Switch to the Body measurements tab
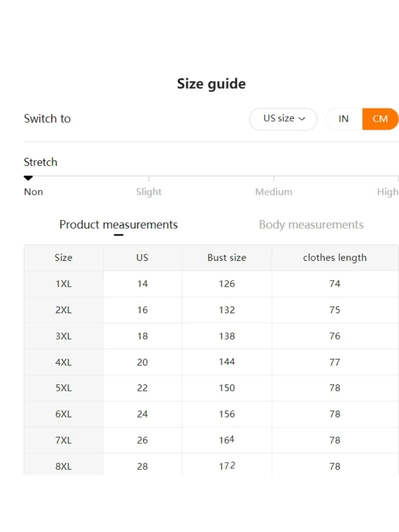399x532 pixels. 311,224
